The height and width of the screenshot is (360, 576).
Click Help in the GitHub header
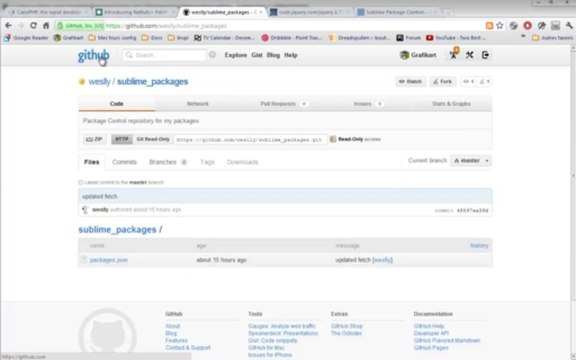click(291, 55)
